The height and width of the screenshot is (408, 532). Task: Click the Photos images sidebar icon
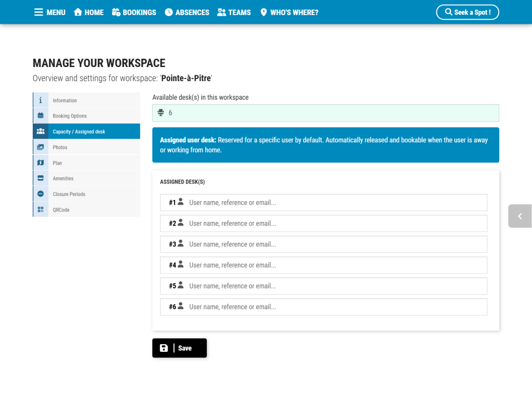[x=41, y=147]
